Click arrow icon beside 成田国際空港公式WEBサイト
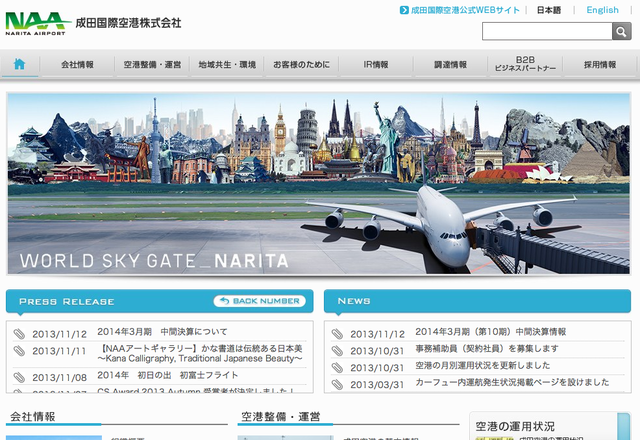Viewport: 640px width, 440px height. click(404, 10)
